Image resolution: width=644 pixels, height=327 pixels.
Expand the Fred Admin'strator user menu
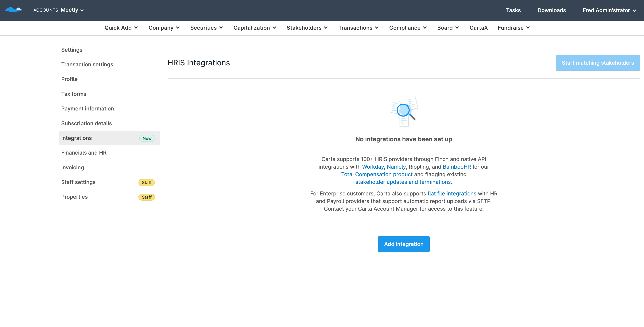pyautogui.click(x=609, y=10)
